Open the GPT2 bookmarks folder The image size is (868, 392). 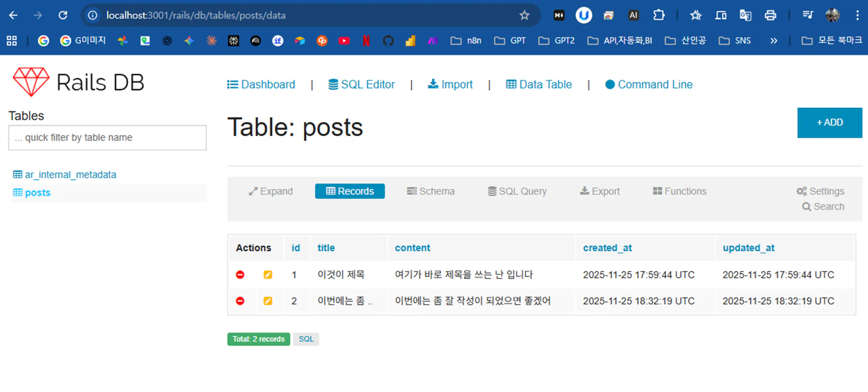point(557,41)
